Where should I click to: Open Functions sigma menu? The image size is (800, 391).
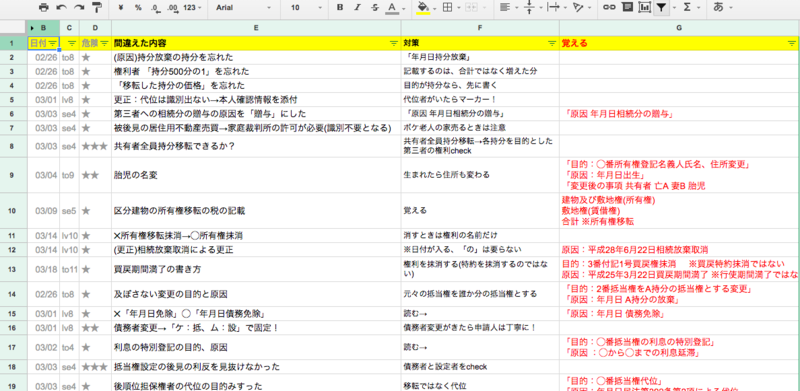pos(687,8)
